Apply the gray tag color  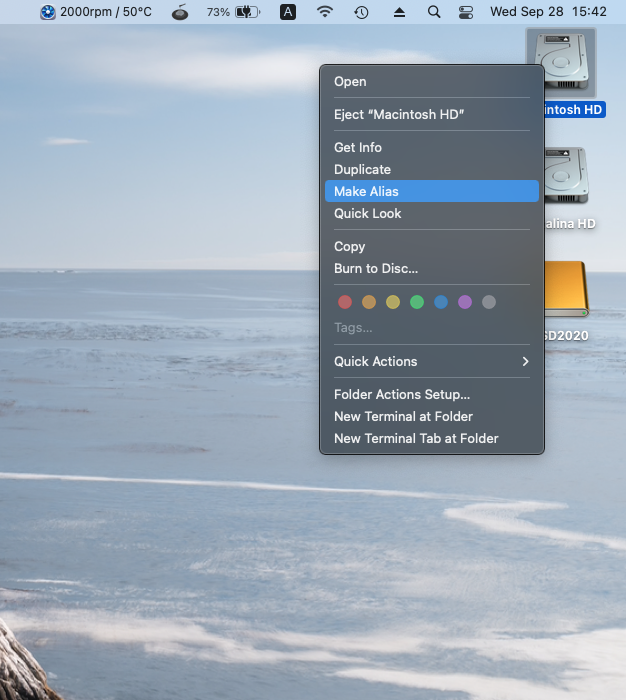click(x=489, y=302)
